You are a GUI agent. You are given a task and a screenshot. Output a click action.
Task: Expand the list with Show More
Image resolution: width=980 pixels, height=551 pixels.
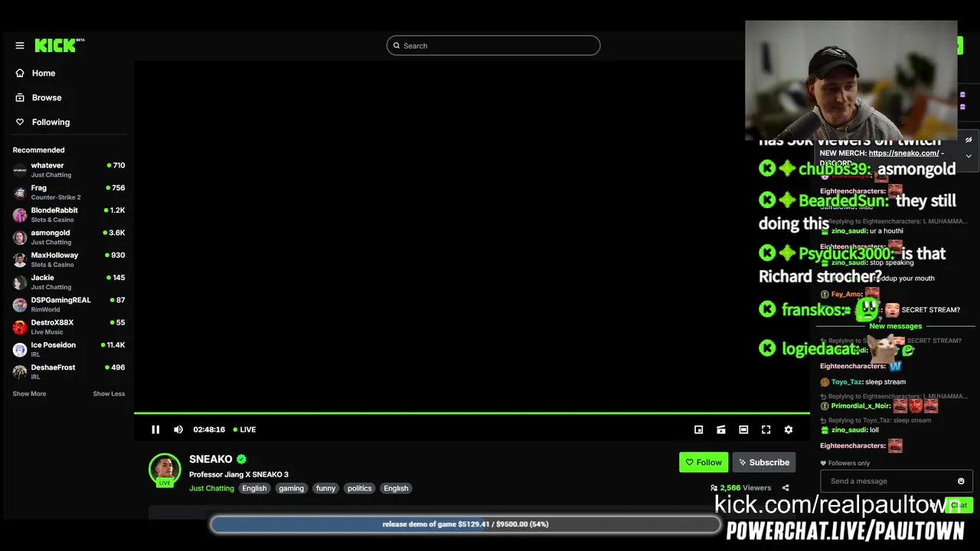coord(29,394)
